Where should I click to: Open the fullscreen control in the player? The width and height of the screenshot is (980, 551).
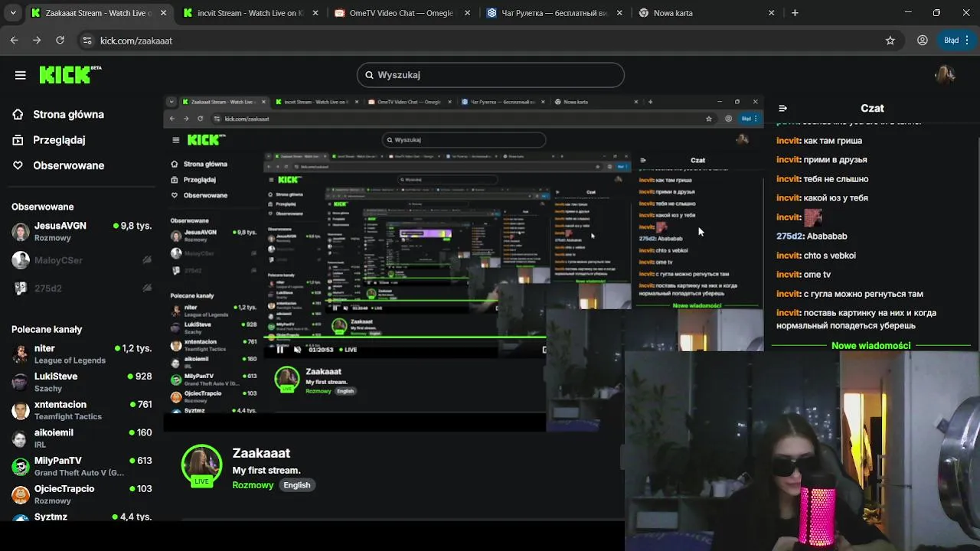pos(544,350)
